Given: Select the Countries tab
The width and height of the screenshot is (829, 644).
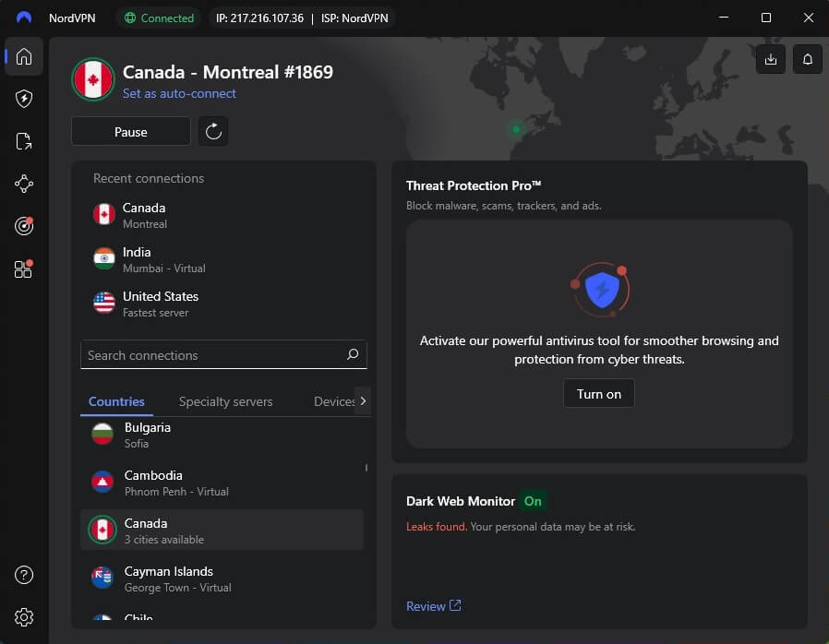Looking at the screenshot, I should pos(116,401).
